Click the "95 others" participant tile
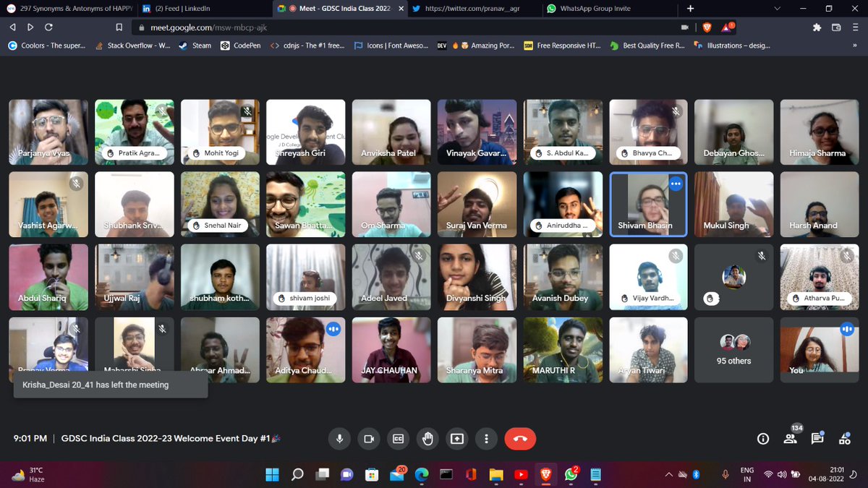The width and height of the screenshot is (868, 488). pyautogui.click(x=733, y=349)
